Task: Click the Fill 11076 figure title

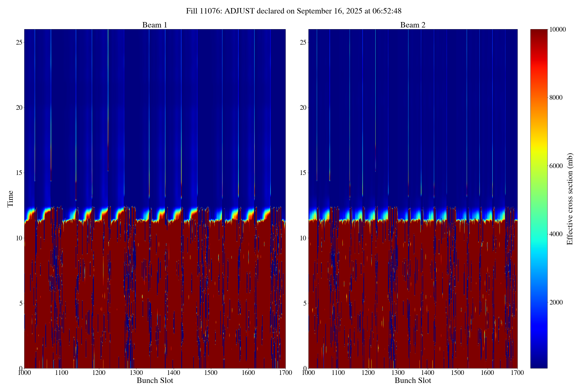Action: (294, 11)
